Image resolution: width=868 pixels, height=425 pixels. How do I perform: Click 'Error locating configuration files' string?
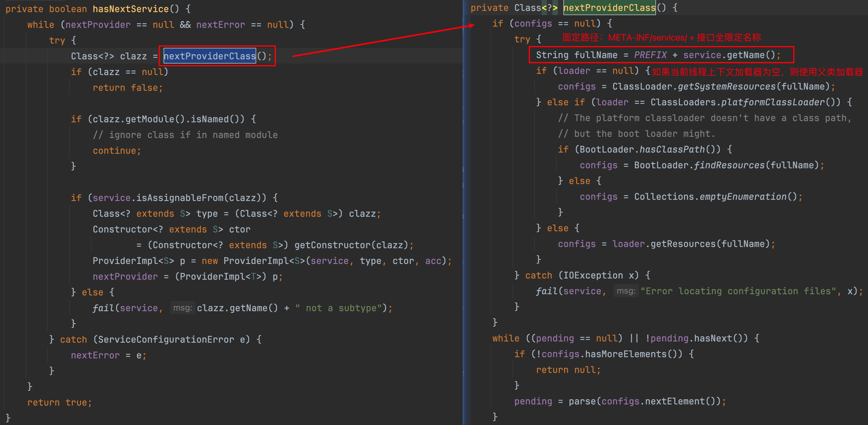coord(738,291)
